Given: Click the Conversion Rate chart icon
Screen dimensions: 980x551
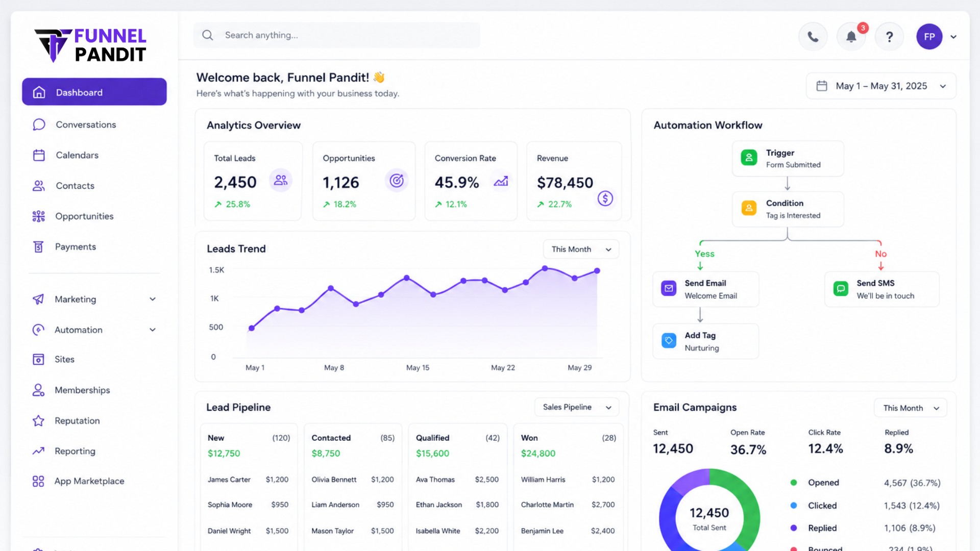Looking at the screenshot, I should click(501, 181).
